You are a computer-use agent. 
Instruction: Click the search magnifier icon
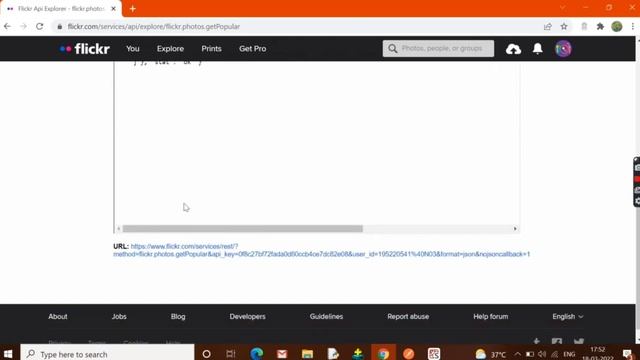point(393,49)
